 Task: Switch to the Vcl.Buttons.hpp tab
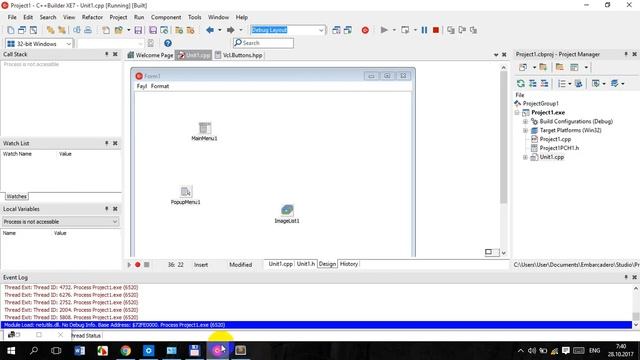click(x=239, y=55)
